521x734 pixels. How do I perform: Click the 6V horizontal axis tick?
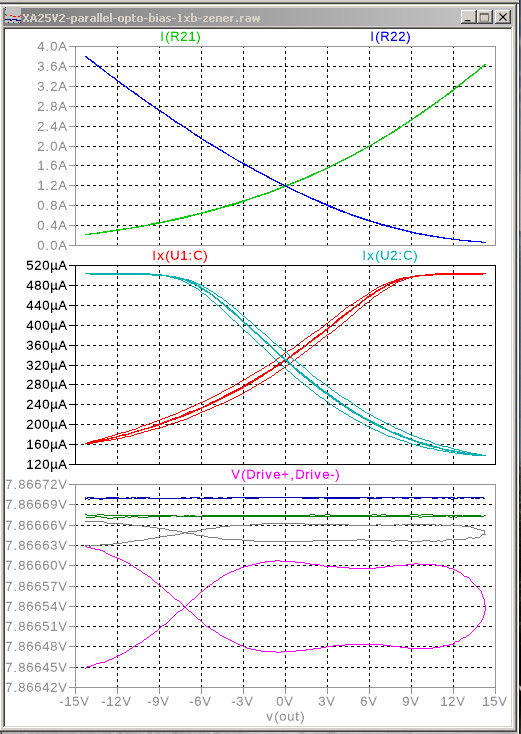369,701
